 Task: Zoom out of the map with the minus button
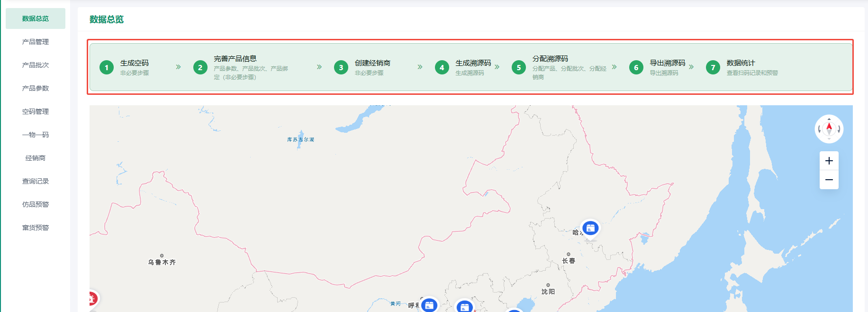[829, 180]
